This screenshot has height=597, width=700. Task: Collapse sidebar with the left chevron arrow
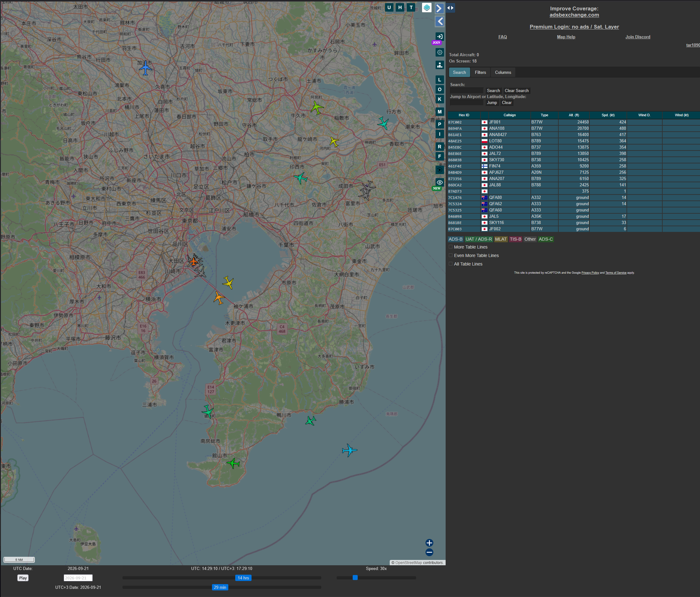439,21
